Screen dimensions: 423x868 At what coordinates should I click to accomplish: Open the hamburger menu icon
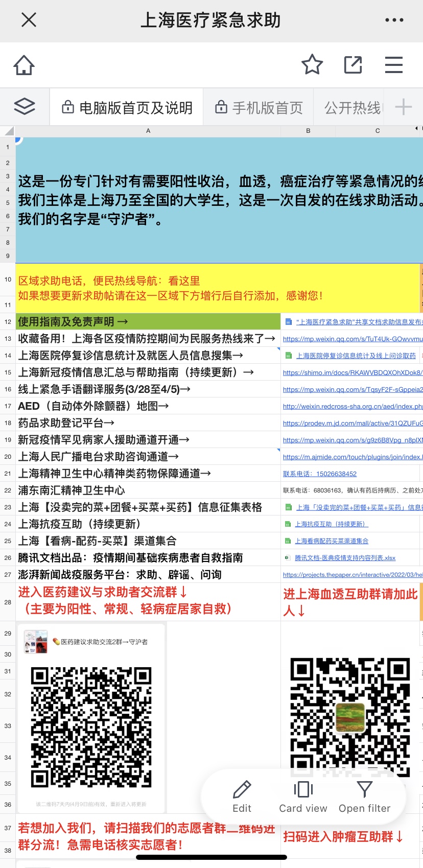pos(394,65)
